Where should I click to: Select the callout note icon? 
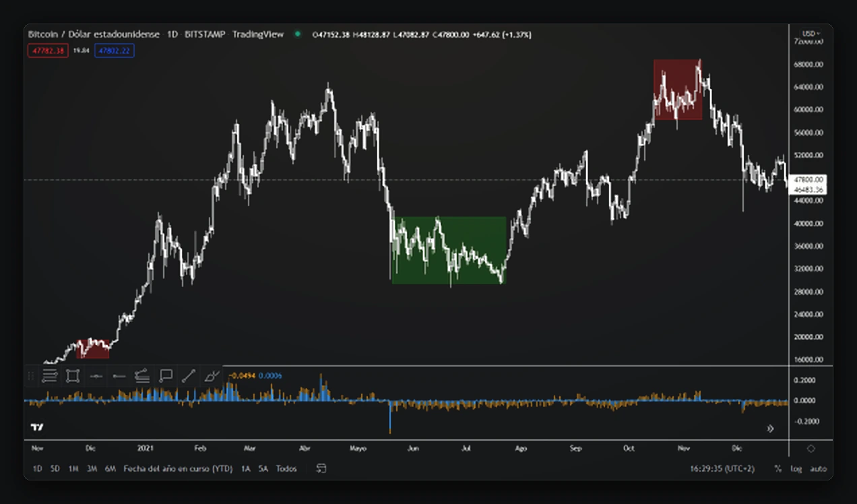pos(166,376)
